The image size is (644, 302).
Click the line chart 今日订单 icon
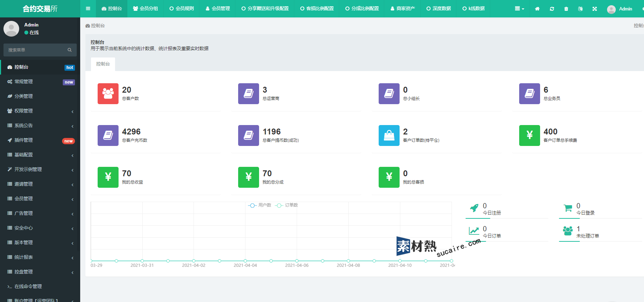(474, 231)
